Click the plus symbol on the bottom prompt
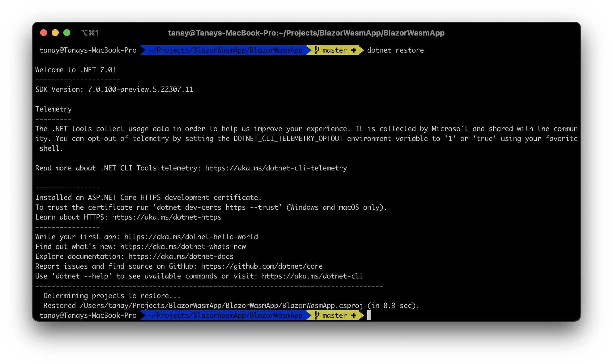This screenshot has width=613, height=364. coord(354,315)
